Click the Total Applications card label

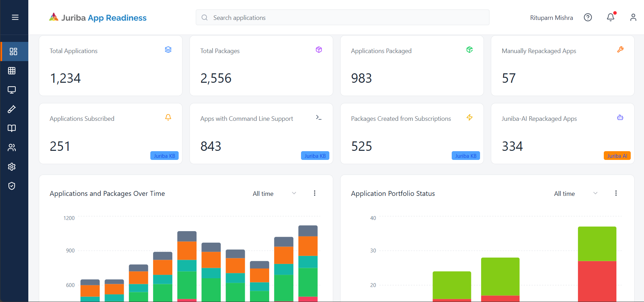(73, 51)
